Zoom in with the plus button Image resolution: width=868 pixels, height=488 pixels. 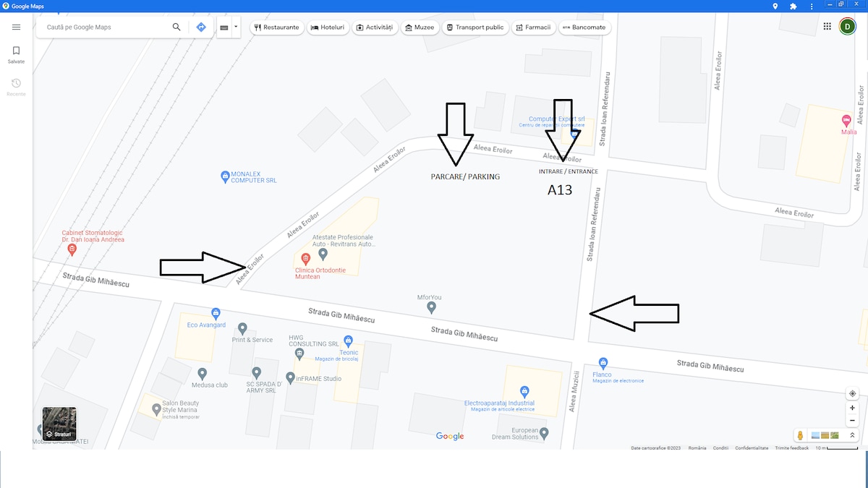tap(853, 408)
